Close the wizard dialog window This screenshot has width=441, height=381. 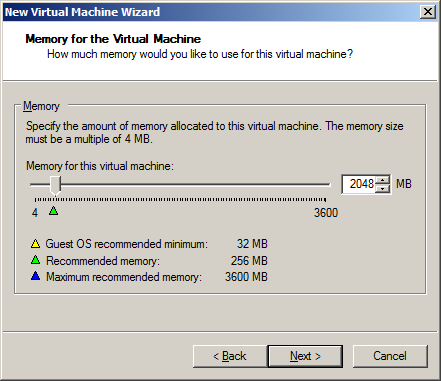point(428,12)
